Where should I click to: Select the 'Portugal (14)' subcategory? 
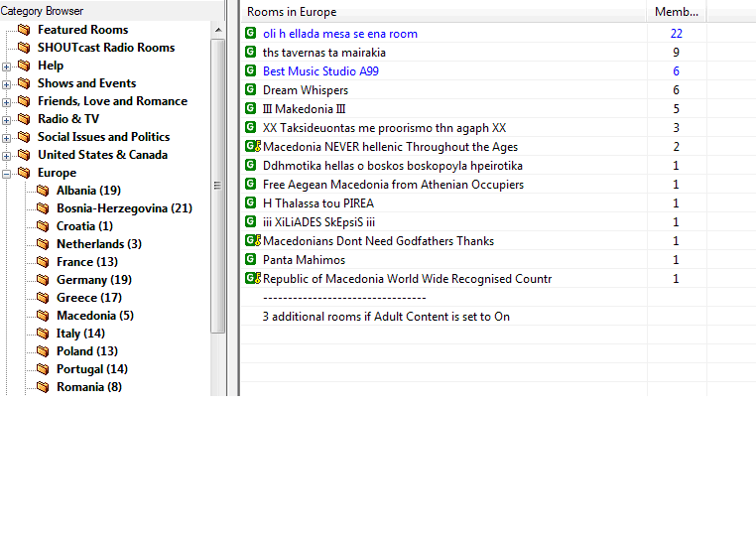coord(92,369)
